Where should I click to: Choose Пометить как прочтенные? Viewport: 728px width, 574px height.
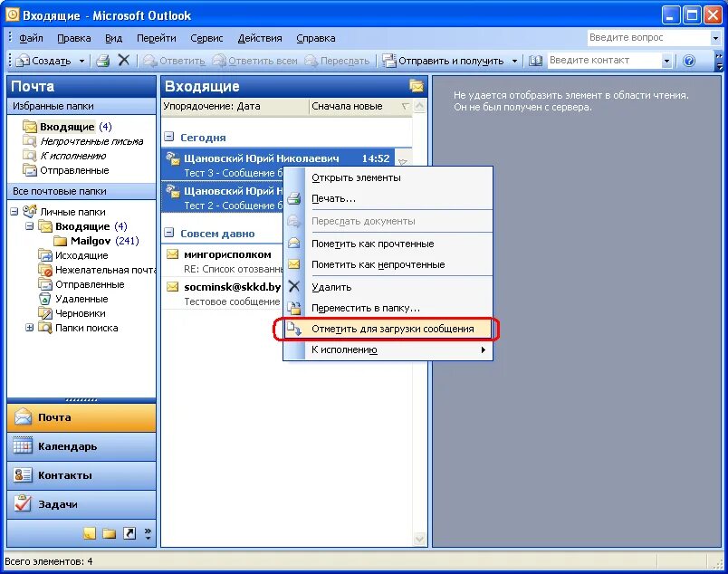[x=388, y=244]
